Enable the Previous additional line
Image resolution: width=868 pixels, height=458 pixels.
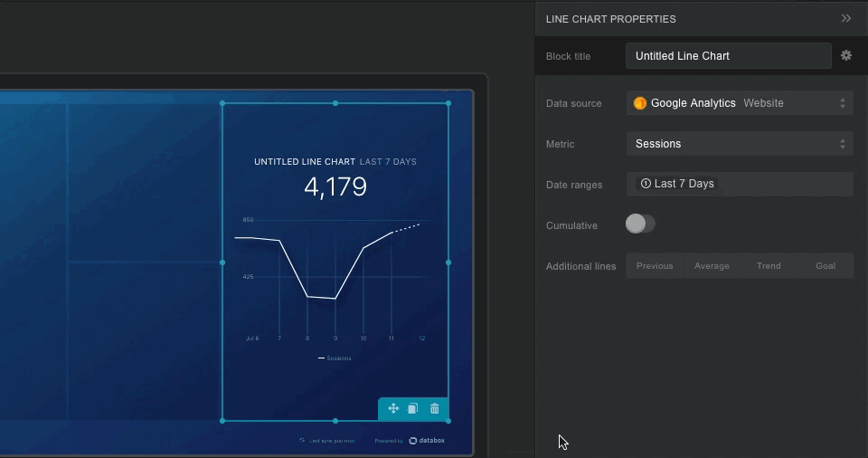point(655,265)
